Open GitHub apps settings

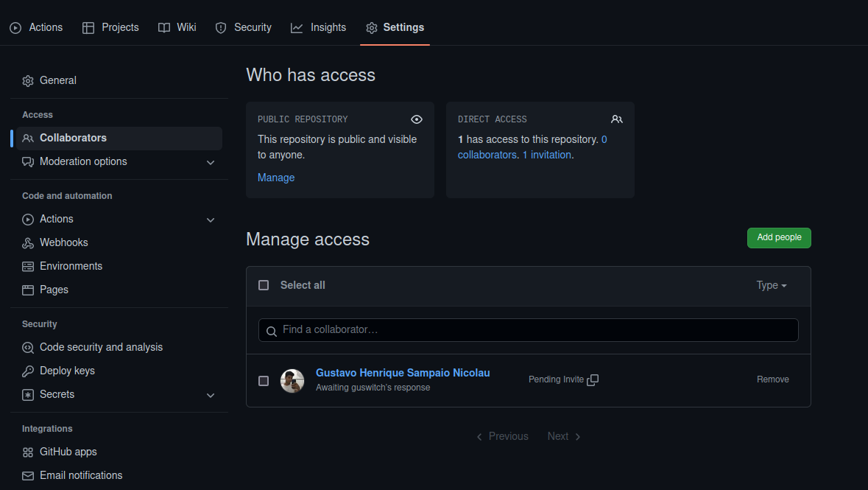119,452
